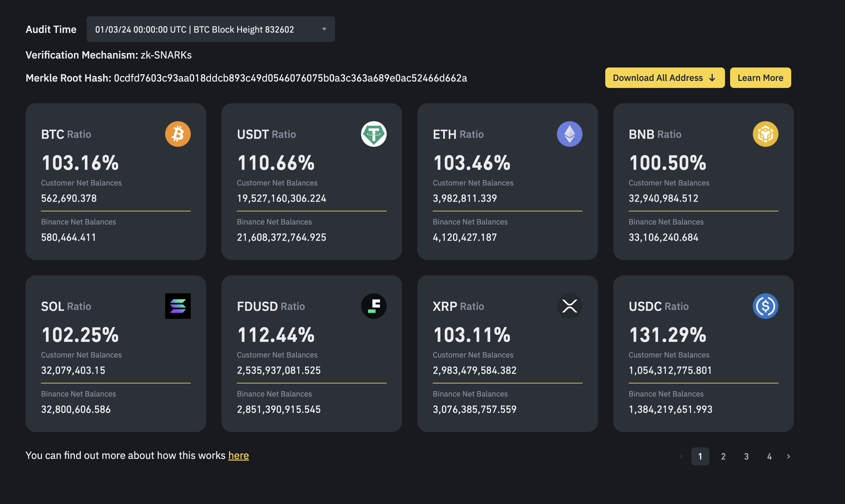
Task: Click the Tether USDT logo icon
Action: 374,134
